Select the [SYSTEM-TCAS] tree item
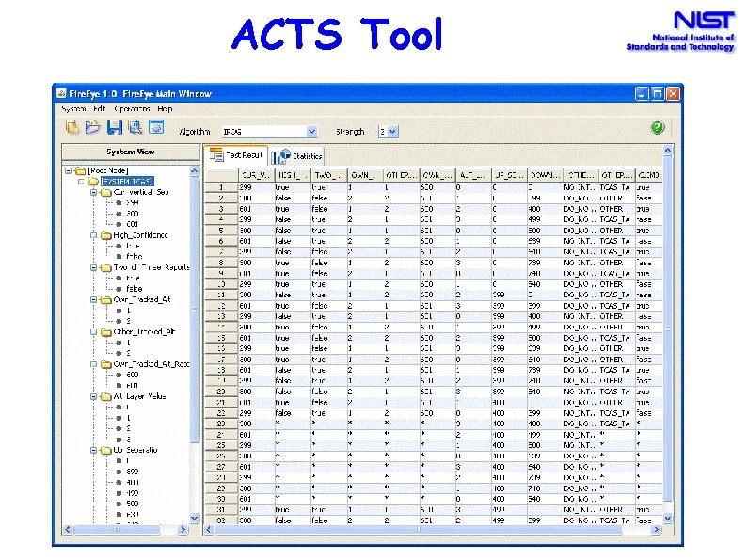Screen dimensions: 747x560 (x=127, y=182)
